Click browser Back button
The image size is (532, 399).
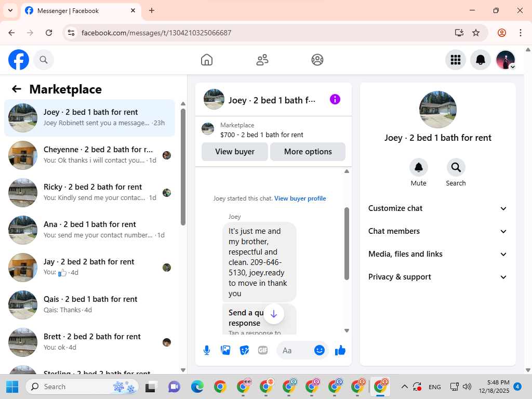pos(11,33)
